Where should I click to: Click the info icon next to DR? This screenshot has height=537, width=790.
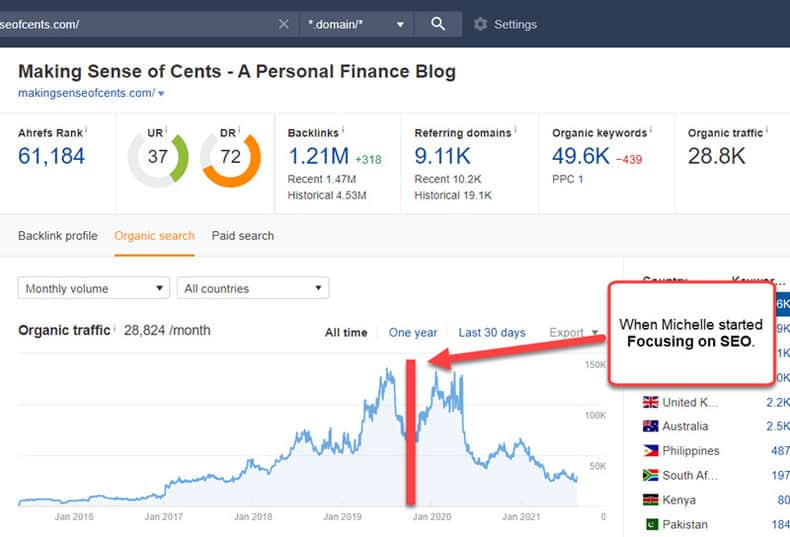(x=239, y=130)
